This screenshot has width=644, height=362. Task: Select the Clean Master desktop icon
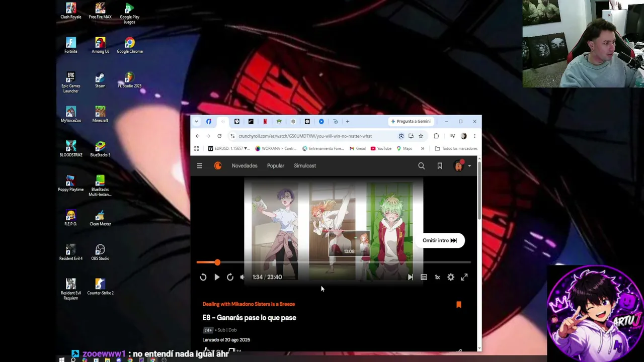100,218
